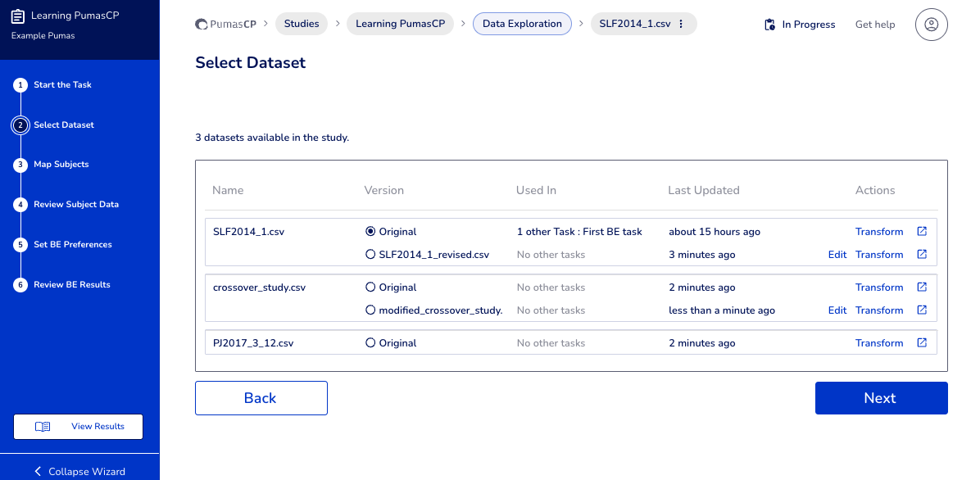Open PJ2017_3_12.csv external link icon
980x480 pixels.
click(922, 343)
